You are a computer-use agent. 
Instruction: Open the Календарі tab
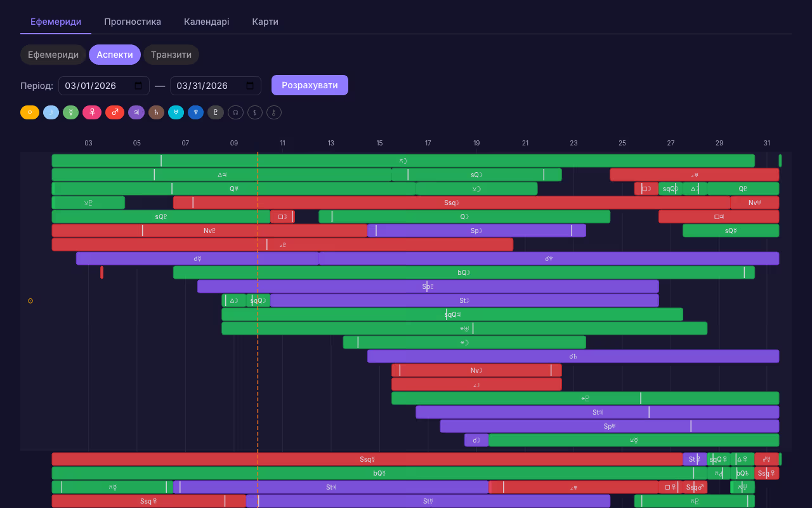207,22
